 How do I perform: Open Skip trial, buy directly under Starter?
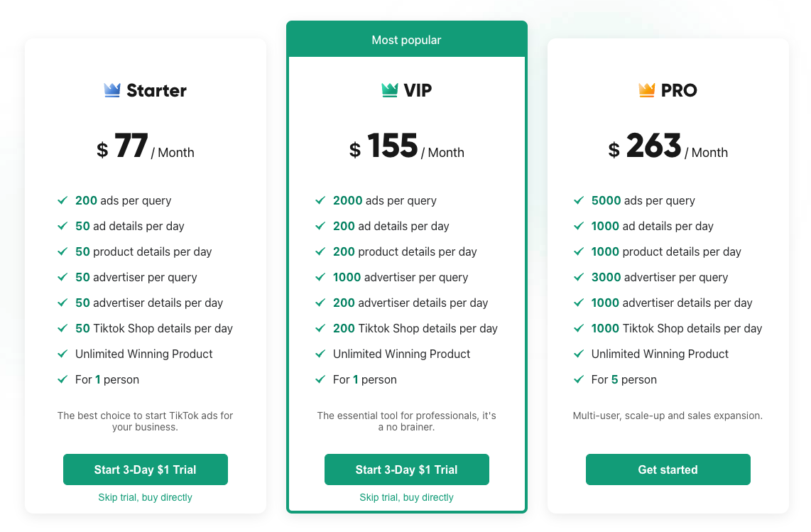pos(145,497)
